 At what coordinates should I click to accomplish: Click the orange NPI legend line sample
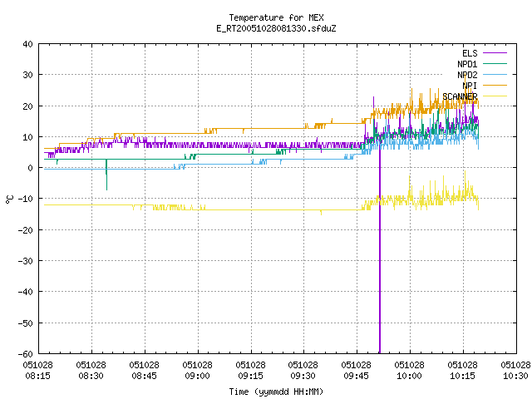[x=495, y=86]
